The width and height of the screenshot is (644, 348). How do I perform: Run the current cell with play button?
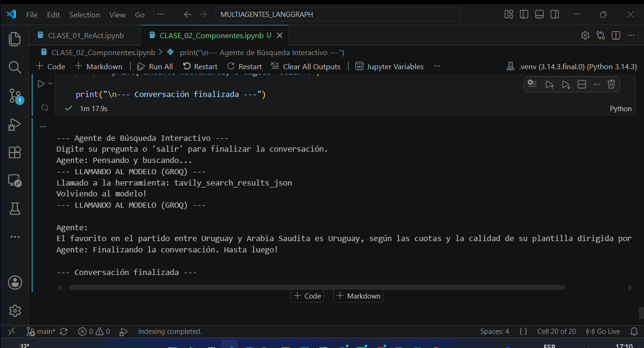coord(41,84)
